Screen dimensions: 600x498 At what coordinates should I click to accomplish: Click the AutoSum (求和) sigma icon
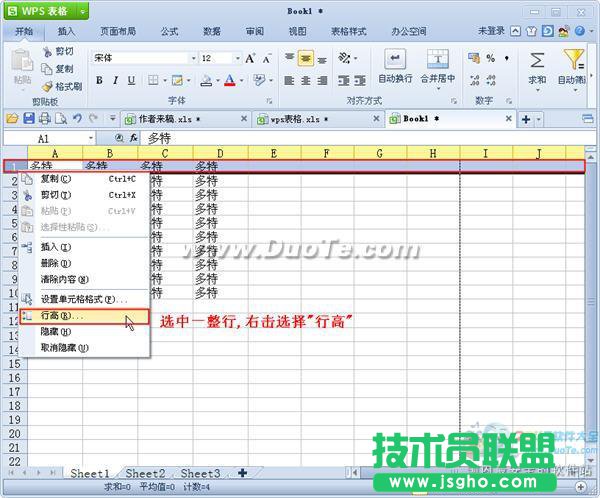click(x=537, y=60)
